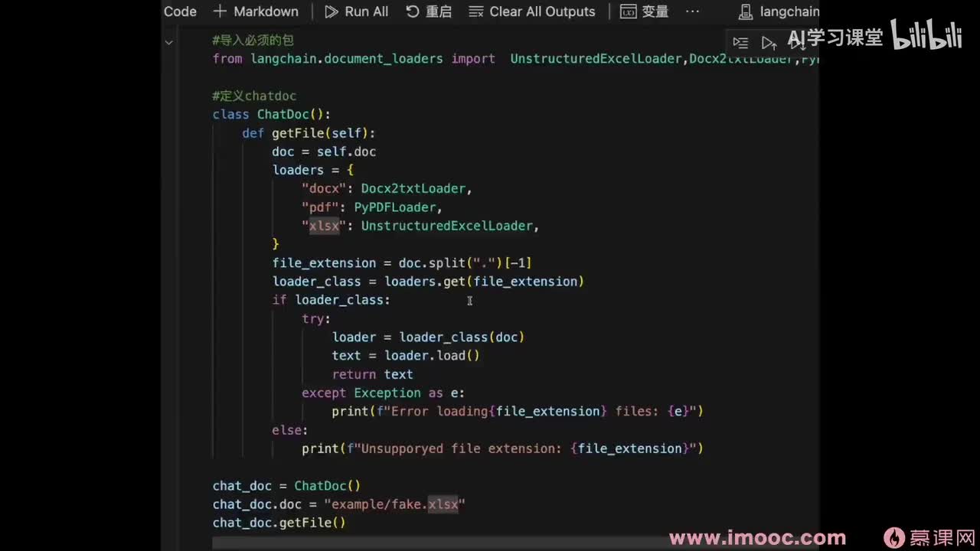Select the langchain kernel picker
Viewport: 980px width, 551px height.
779,11
